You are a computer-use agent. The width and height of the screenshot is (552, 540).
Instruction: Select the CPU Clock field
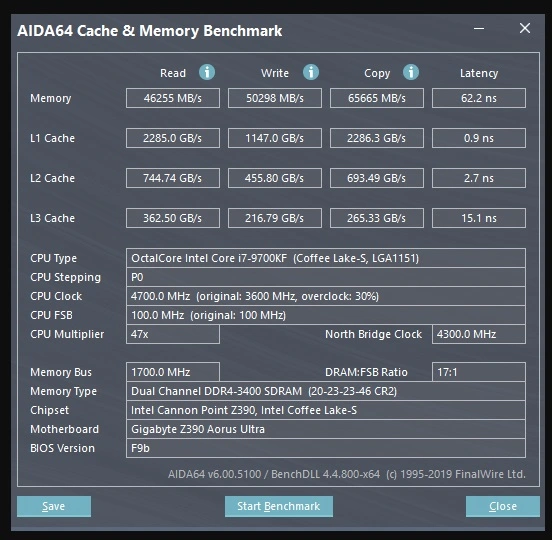326,296
